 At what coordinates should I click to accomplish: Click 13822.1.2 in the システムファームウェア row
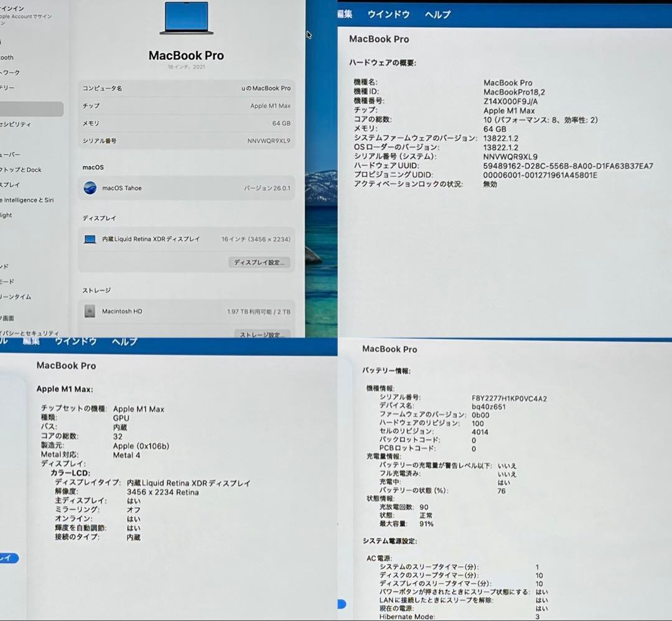[x=500, y=138]
